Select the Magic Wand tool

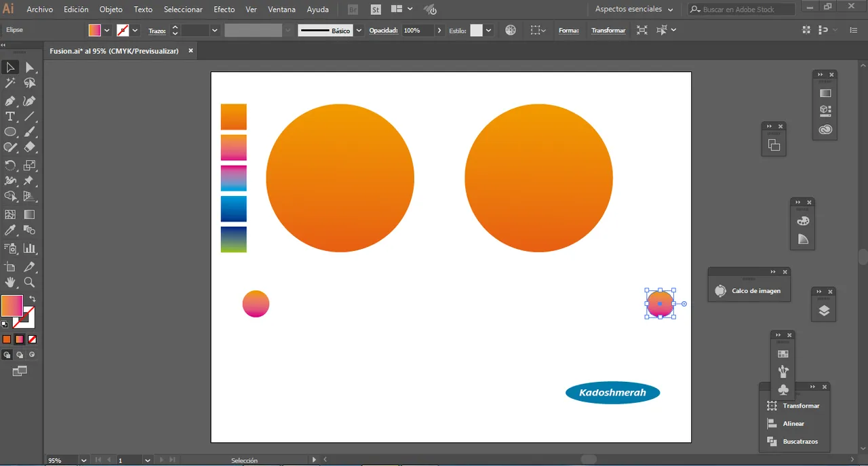click(10, 83)
